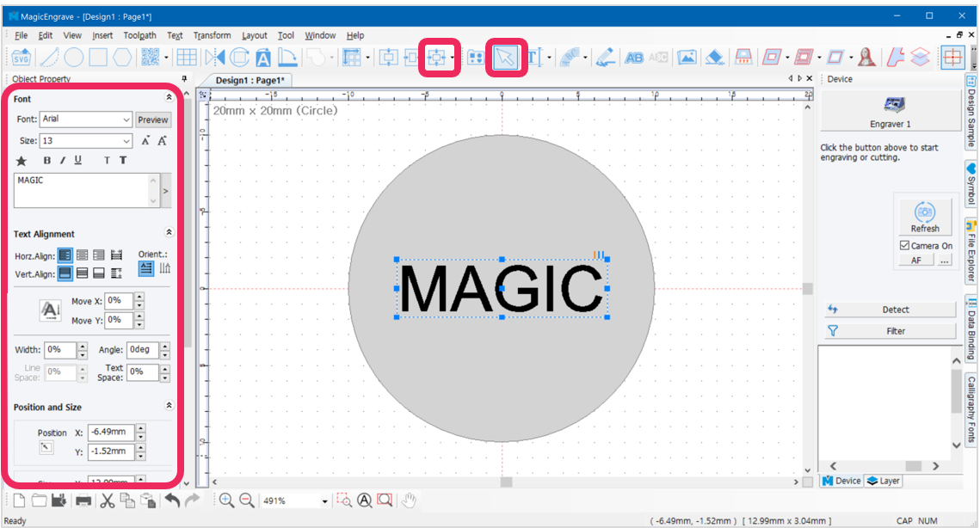Undo the last action
The image size is (980, 528).
(x=172, y=500)
